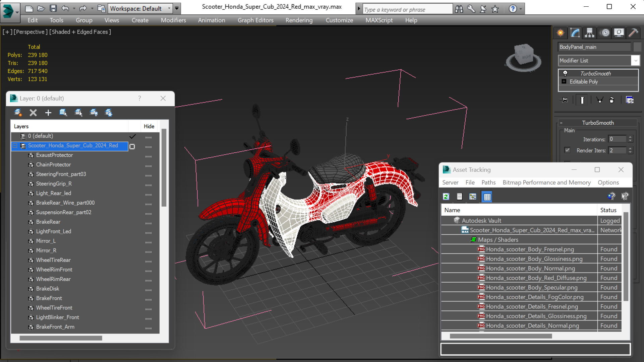Click the Hide column header
The width and height of the screenshot is (644, 362).
(x=149, y=126)
